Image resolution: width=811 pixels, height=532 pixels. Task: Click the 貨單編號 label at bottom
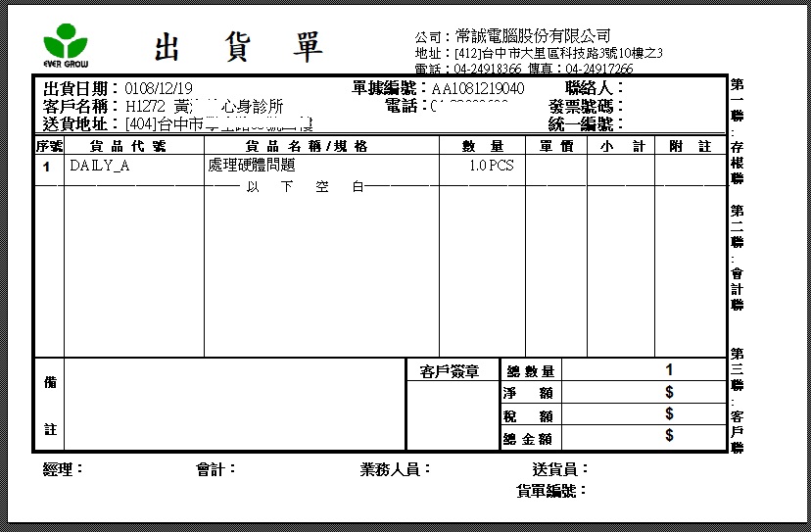550,491
